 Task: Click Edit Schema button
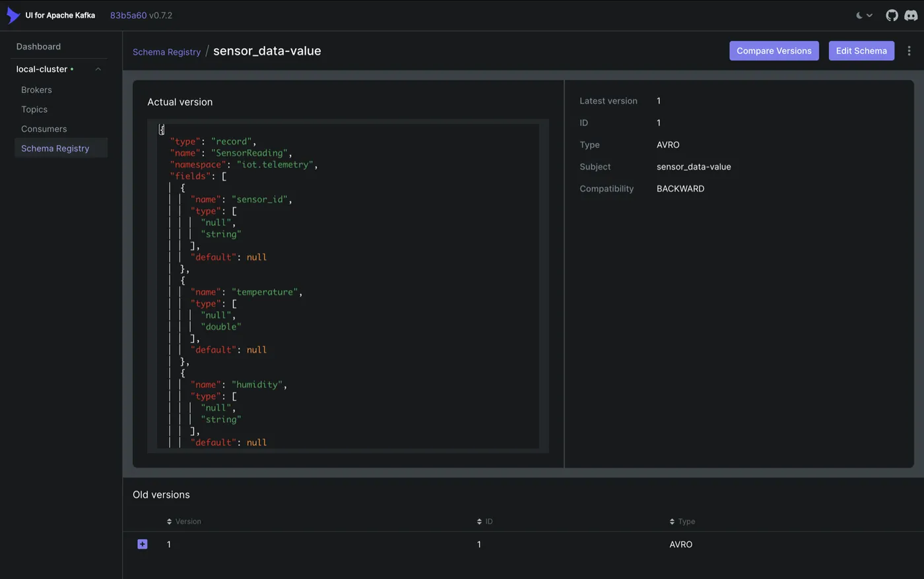pyautogui.click(x=861, y=51)
